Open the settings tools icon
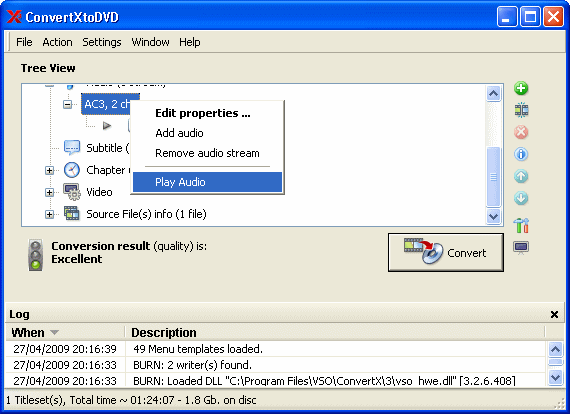Viewport: 570px width, 414px height. pyautogui.click(x=521, y=225)
